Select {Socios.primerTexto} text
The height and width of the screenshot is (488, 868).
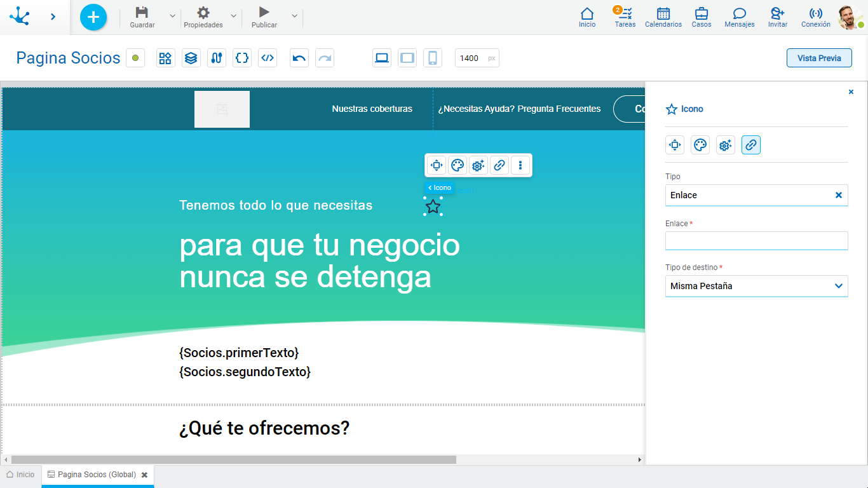point(239,353)
